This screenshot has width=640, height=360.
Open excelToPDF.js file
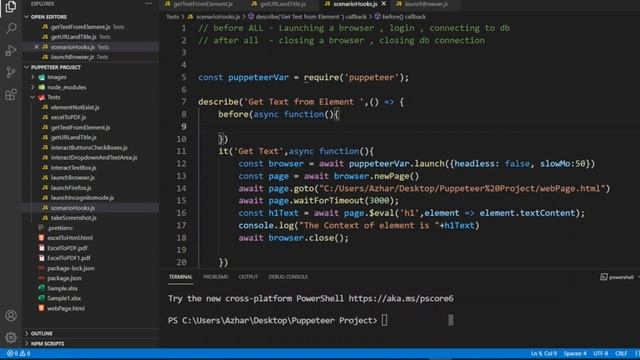pos(68,118)
